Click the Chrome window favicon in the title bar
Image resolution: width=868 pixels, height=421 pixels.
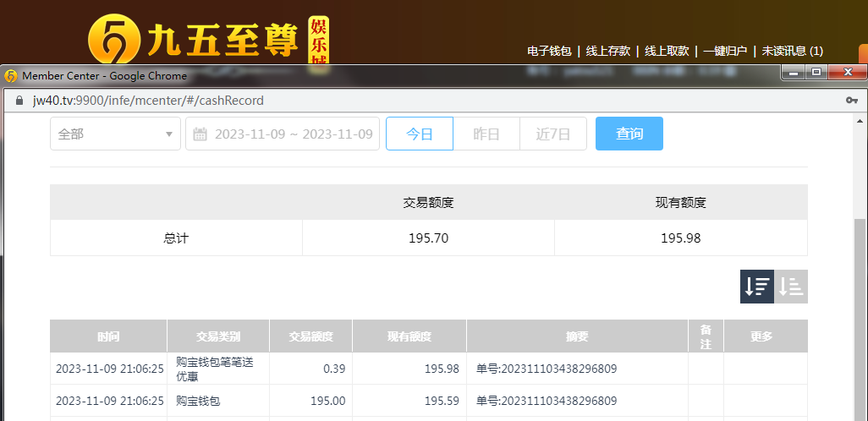tap(11, 76)
